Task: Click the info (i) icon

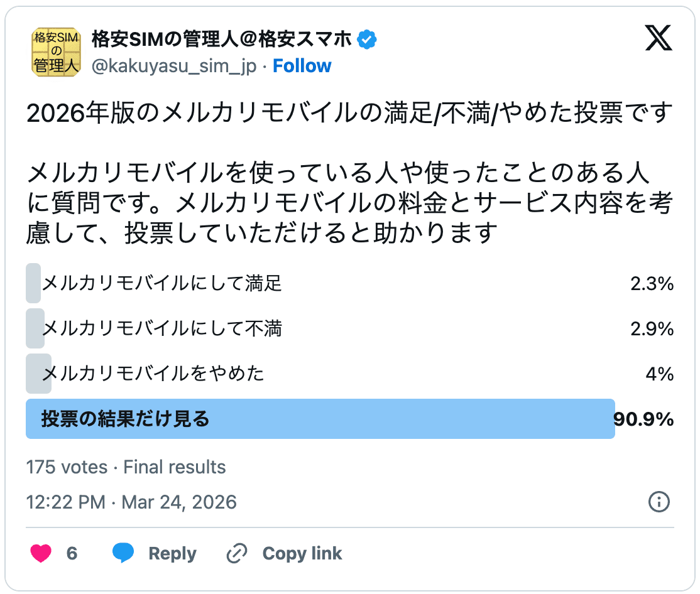Action: (x=659, y=502)
